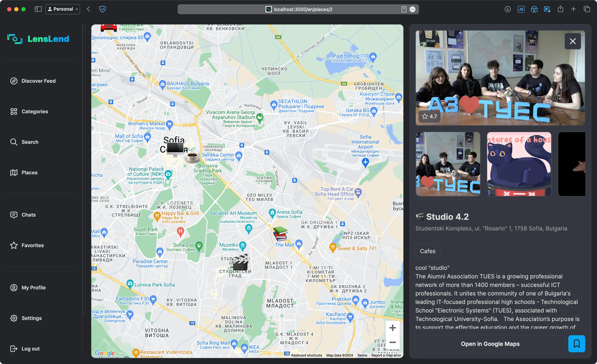Click the Sofia Zoo map pin
The width and height of the screenshot is (597, 364).
(x=199, y=246)
